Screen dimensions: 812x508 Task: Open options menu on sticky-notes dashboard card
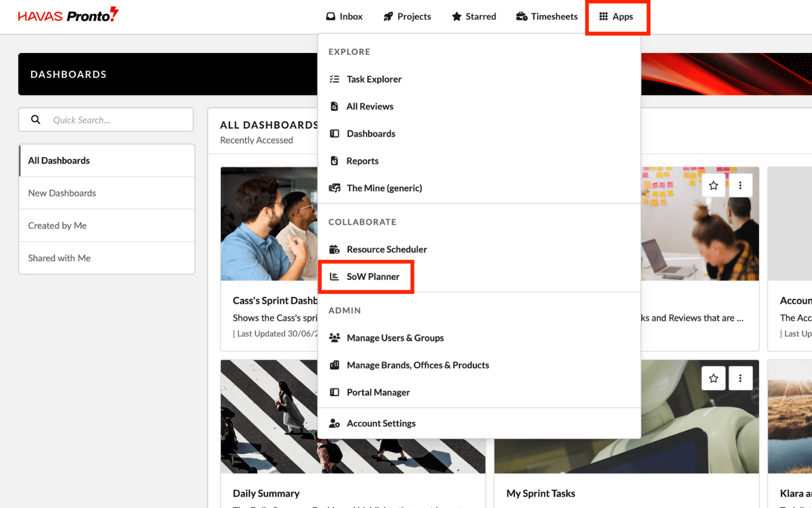(740, 185)
